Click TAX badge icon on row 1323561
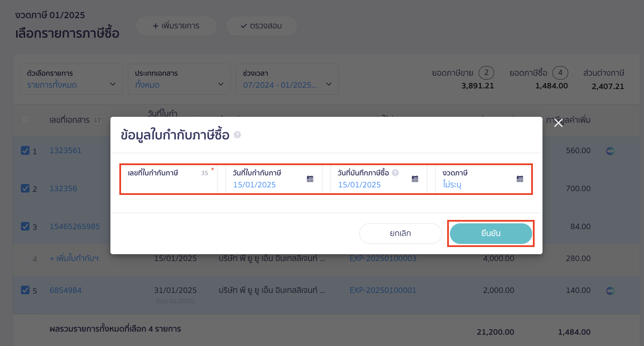 (610, 151)
